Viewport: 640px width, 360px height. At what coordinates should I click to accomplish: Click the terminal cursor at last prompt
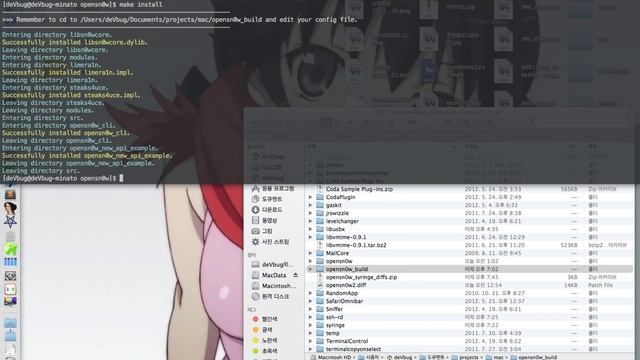coord(121,178)
